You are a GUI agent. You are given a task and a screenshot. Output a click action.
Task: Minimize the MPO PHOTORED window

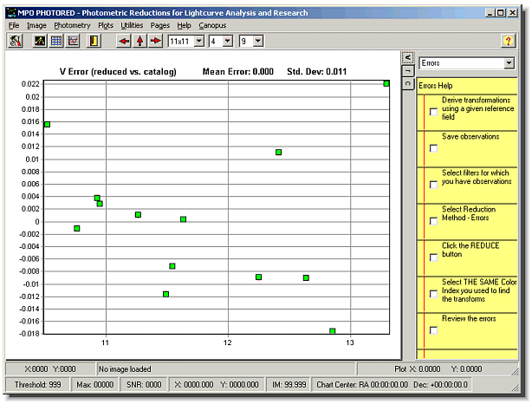pos(490,13)
